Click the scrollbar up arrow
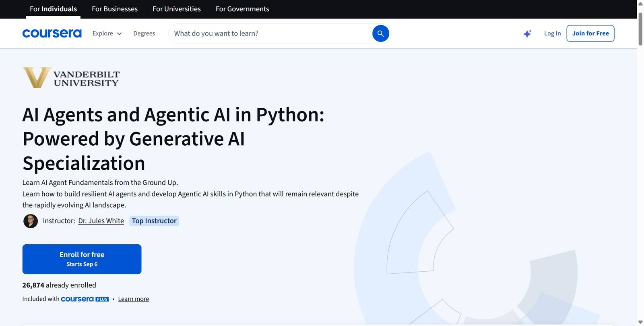Viewport: 644px width, 326px height. (x=640, y=4)
